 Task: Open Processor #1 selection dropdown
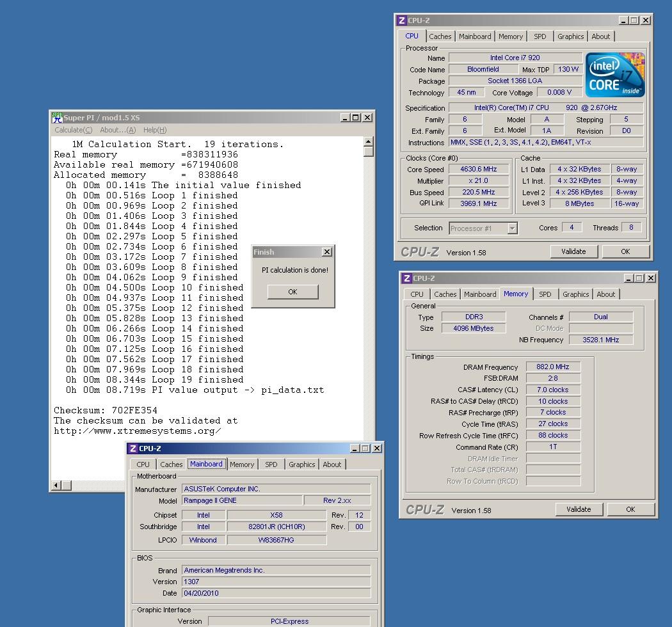(x=513, y=228)
